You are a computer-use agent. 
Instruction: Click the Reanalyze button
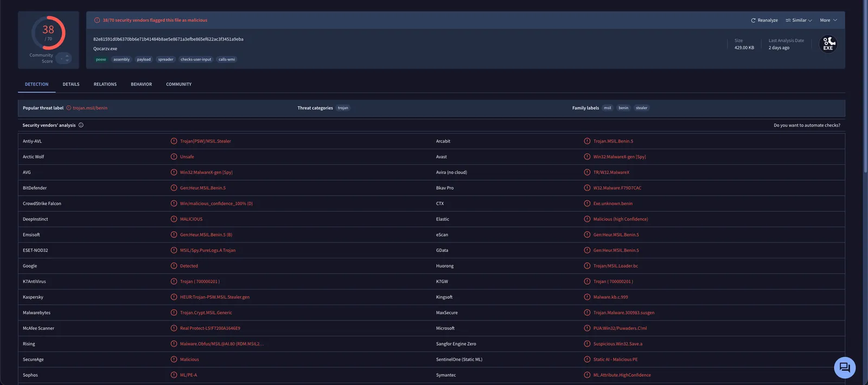(764, 20)
